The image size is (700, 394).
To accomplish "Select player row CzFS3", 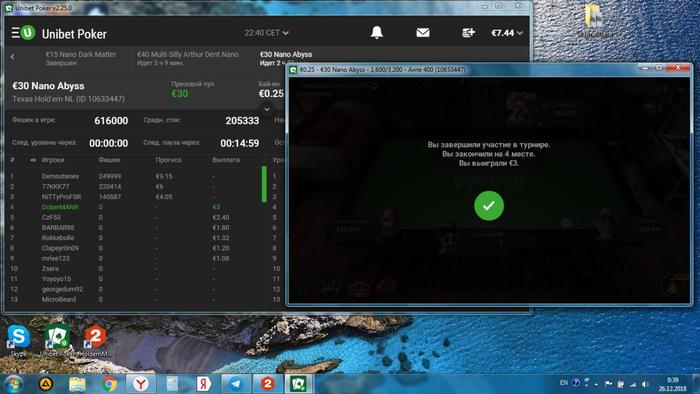I will tap(134, 217).
